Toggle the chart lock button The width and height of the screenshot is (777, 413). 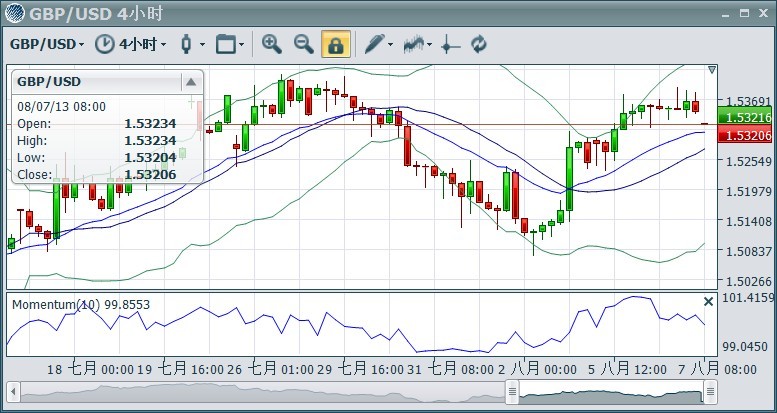coord(336,44)
